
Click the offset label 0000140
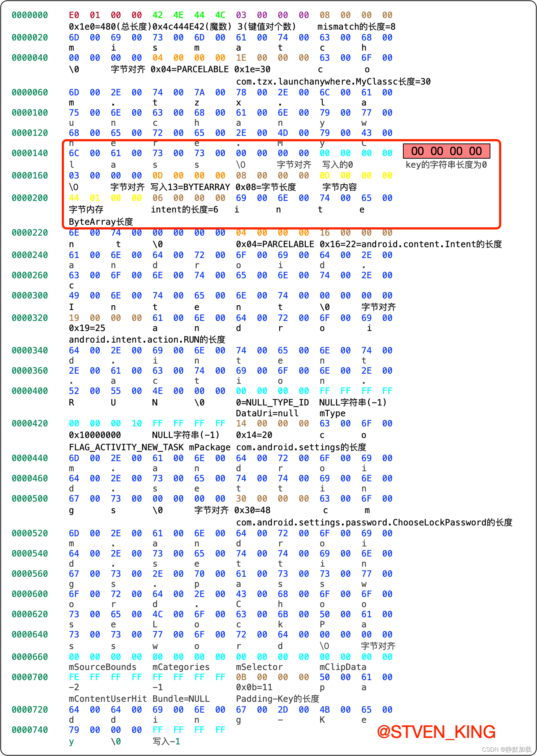pyautogui.click(x=30, y=153)
